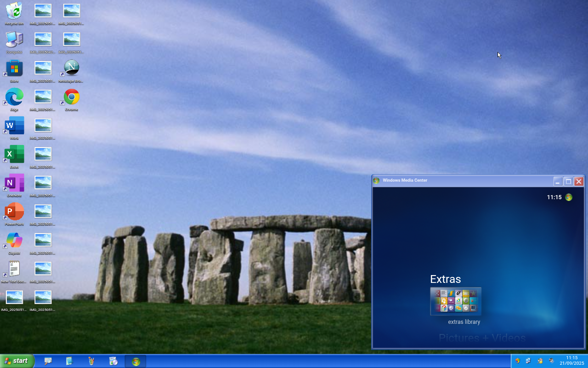Screen dimensions: 588x368
Task: Launch the Chrome desktop shortcut
Action: 71,98
